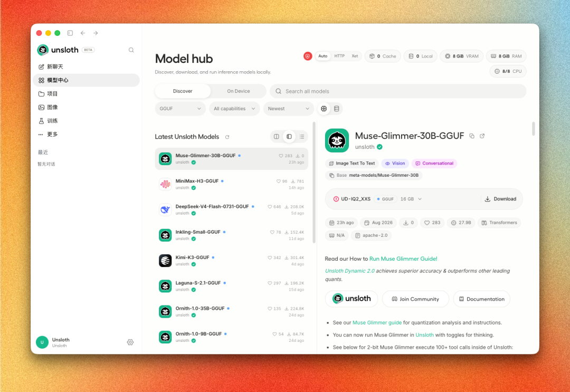Open Muse-Glimmer-30B-GGUF in external link
Image resolution: width=570 pixels, height=392 pixels.
[482, 136]
